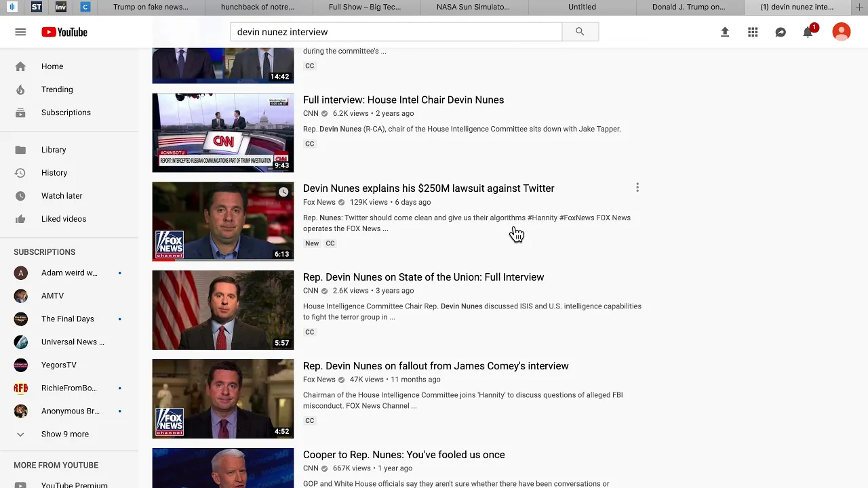Click Fox News Twitter lawsuit thumbnail

pos(223,222)
